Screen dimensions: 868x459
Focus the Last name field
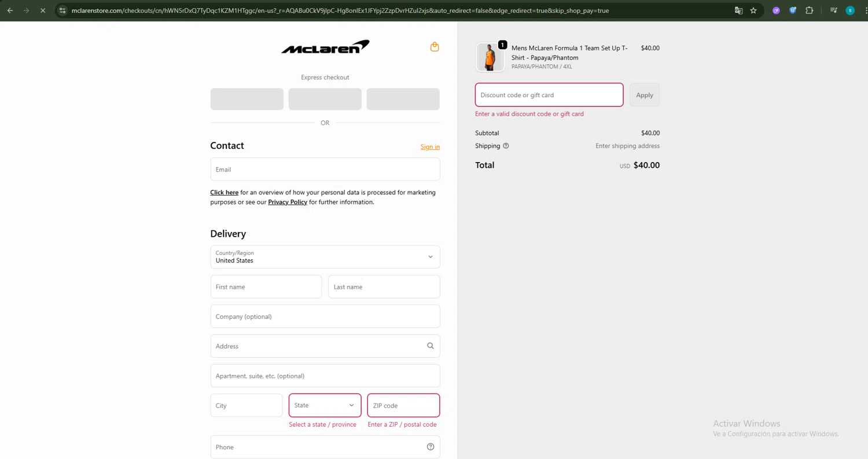(384, 287)
